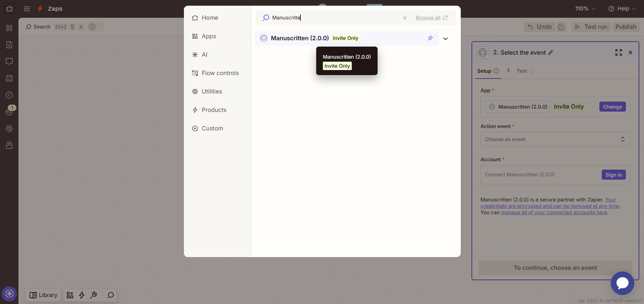Open the chat bubble in the bottom right
The height and width of the screenshot is (304, 644).
(622, 284)
